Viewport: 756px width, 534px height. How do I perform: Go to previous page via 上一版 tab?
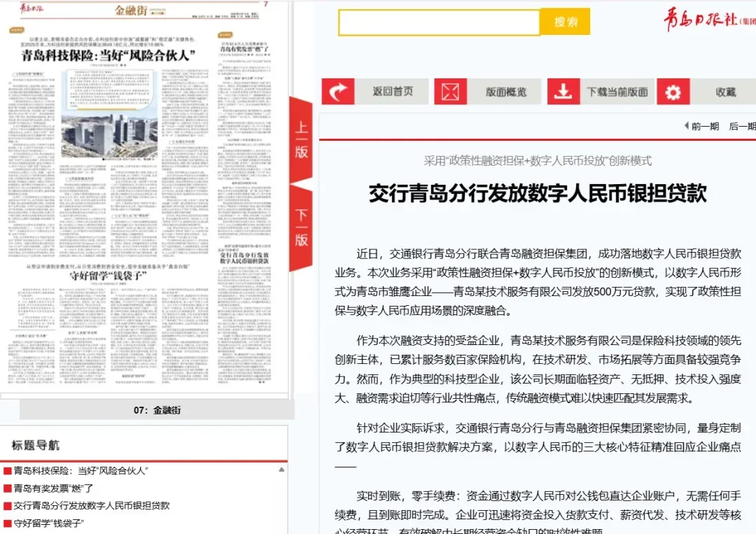301,140
